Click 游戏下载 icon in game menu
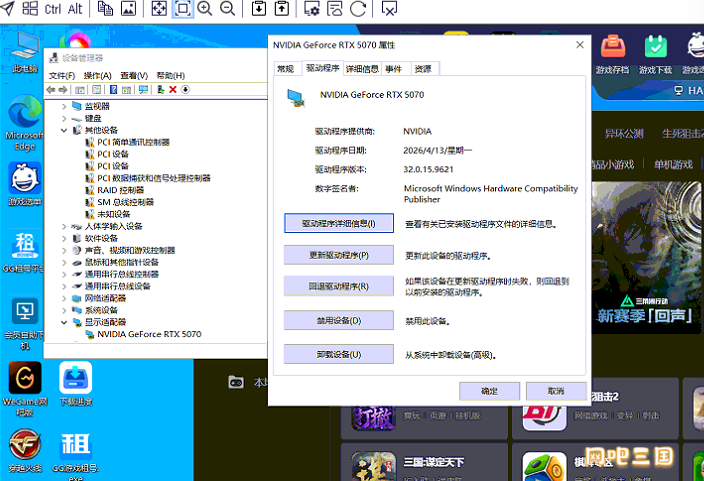The height and width of the screenshot is (481, 704). [656, 55]
